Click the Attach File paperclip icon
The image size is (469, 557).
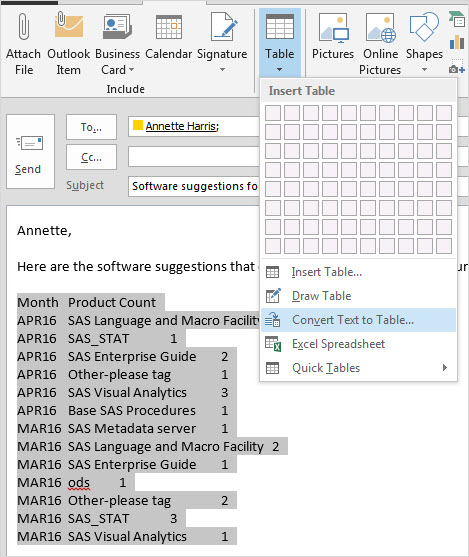23,27
